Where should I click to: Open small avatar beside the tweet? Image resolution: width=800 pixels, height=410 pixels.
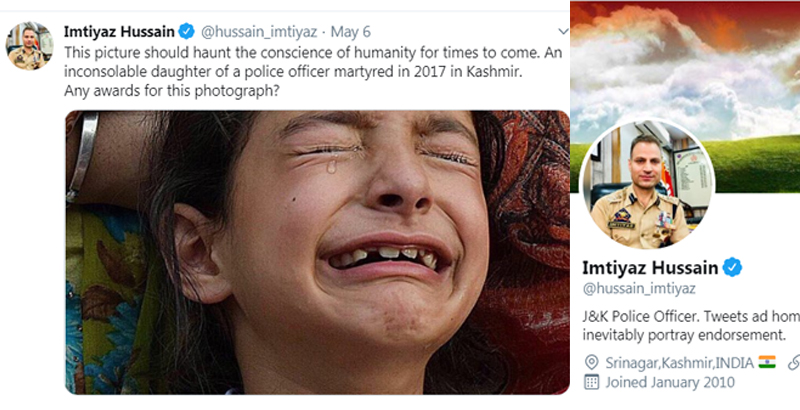29,46
